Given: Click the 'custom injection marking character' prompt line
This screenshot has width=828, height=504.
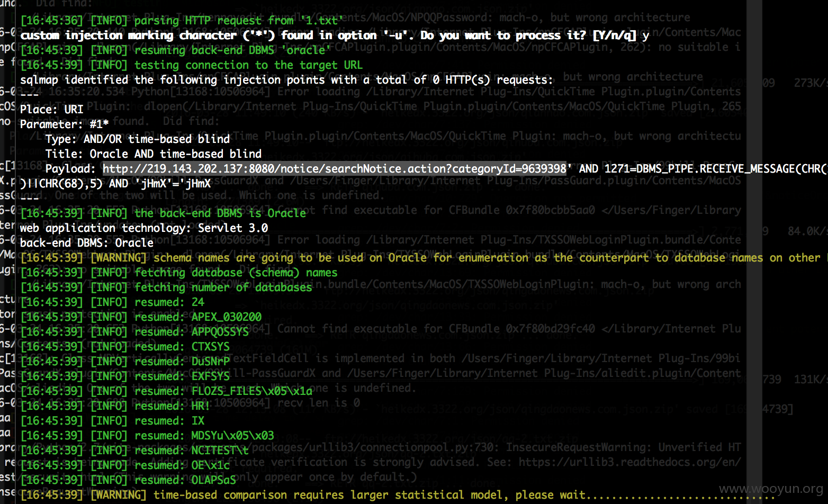Looking at the screenshot, I should coord(335,35).
